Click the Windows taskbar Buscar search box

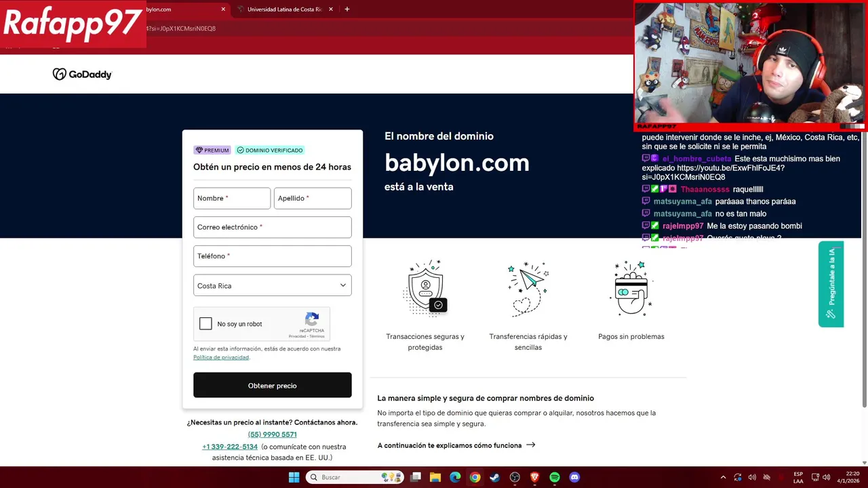click(x=354, y=477)
